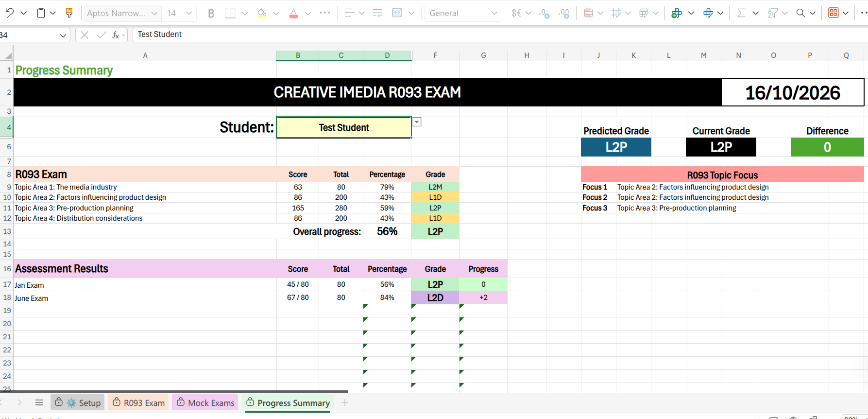Click Merge and Center icon
The width and height of the screenshot is (868, 419).
[x=397, y=13]
